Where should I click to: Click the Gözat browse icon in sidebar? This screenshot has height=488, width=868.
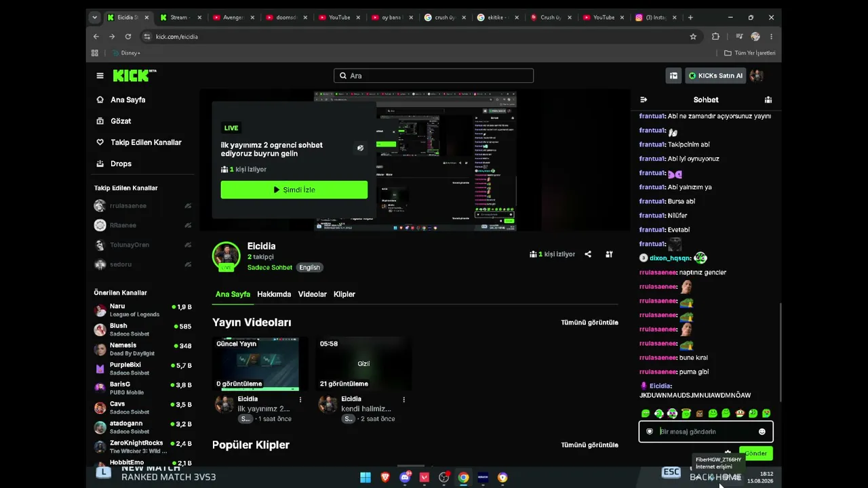click(100, 121)
